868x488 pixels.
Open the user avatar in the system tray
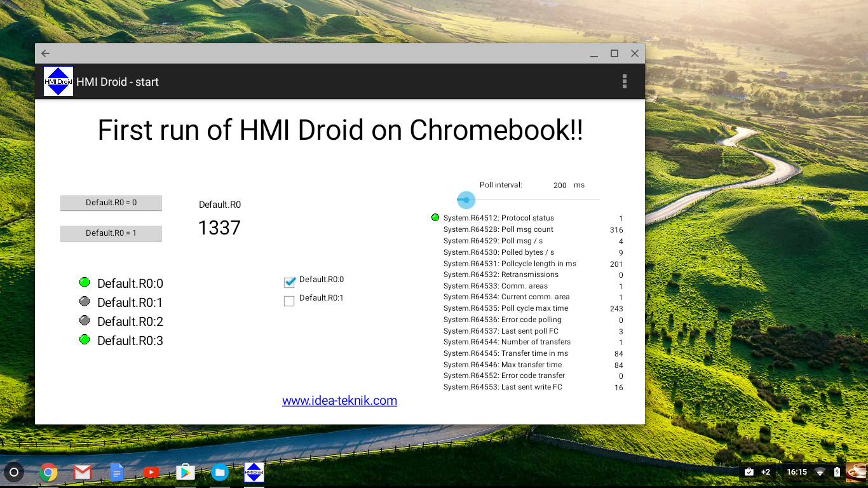(855, 472)
